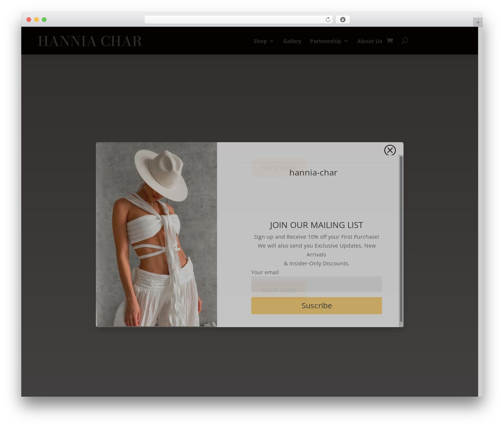
Task: Click the HANNIA CHAR logo
Action: tap(90, 41)
